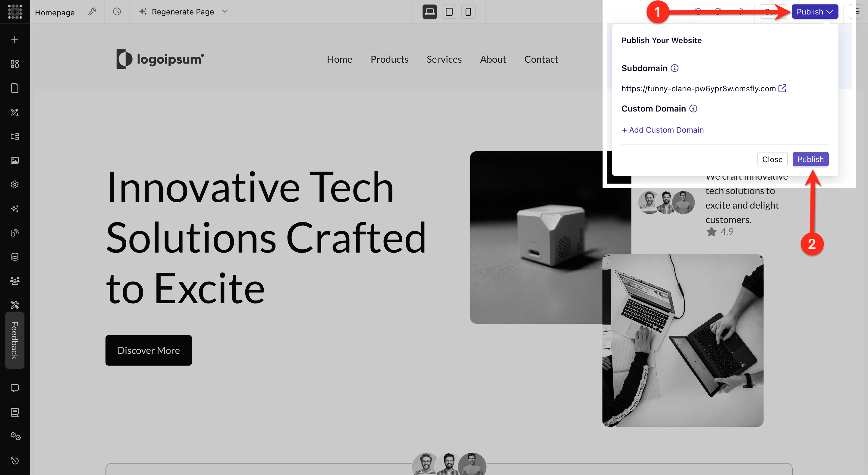The height and width of the screenshot is (475, 868).
Task: Expand the Regenerate Page dropdown
Action: pyautogui.click(x=225, y=11)
